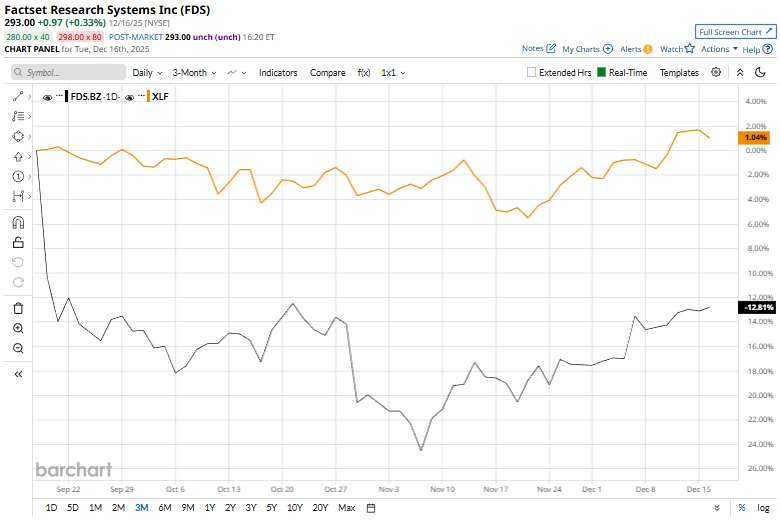
Task: Click the FDS.BZ black color bar
Action: click(67, 97)
